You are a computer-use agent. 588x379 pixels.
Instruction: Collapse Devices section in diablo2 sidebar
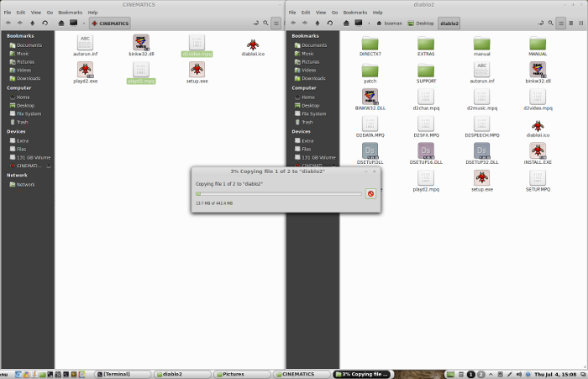(301, 132)
